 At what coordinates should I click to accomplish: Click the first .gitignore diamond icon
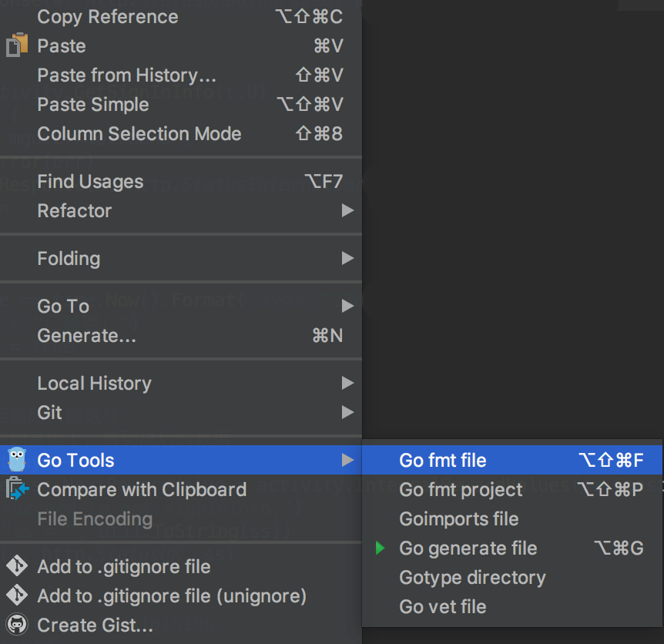17,566
